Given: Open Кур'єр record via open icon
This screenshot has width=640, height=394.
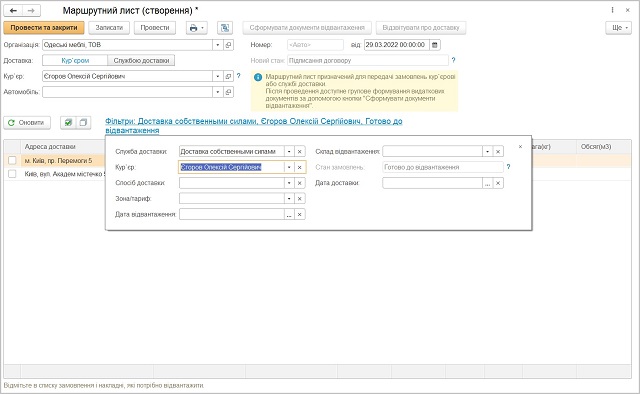Looking at the screenshot, I should [x=229, y=76].
